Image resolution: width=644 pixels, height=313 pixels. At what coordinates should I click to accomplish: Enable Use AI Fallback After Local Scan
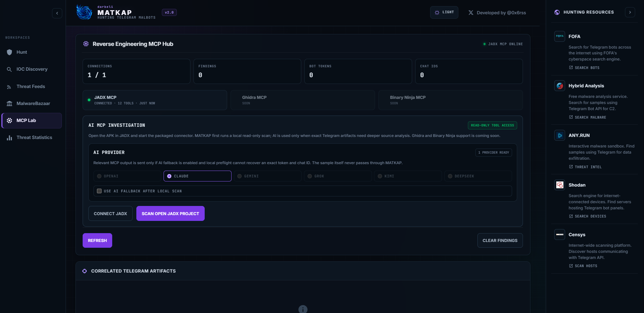click(x=99, y=191)
